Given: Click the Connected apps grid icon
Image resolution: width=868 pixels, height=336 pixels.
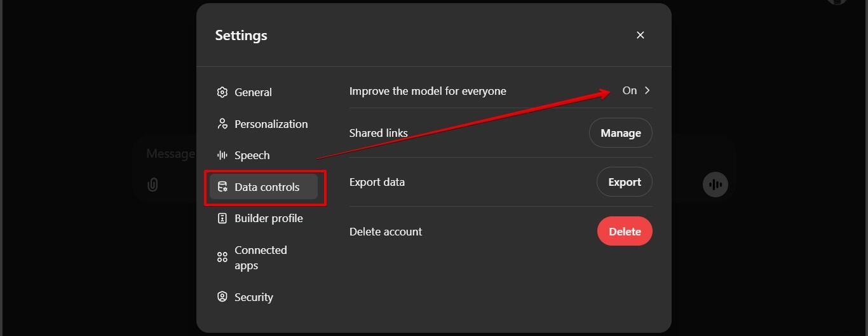Looking at the screenshot, I should click(222, 257).
